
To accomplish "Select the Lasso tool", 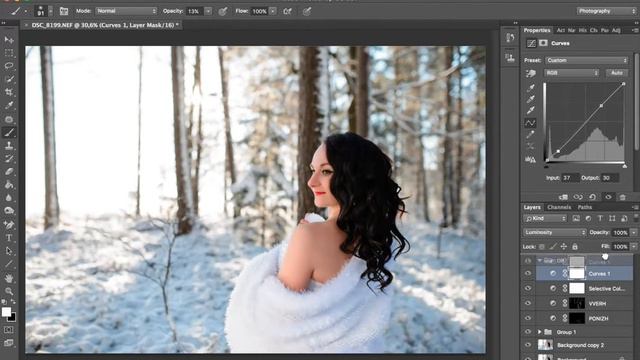I will 9,66.
